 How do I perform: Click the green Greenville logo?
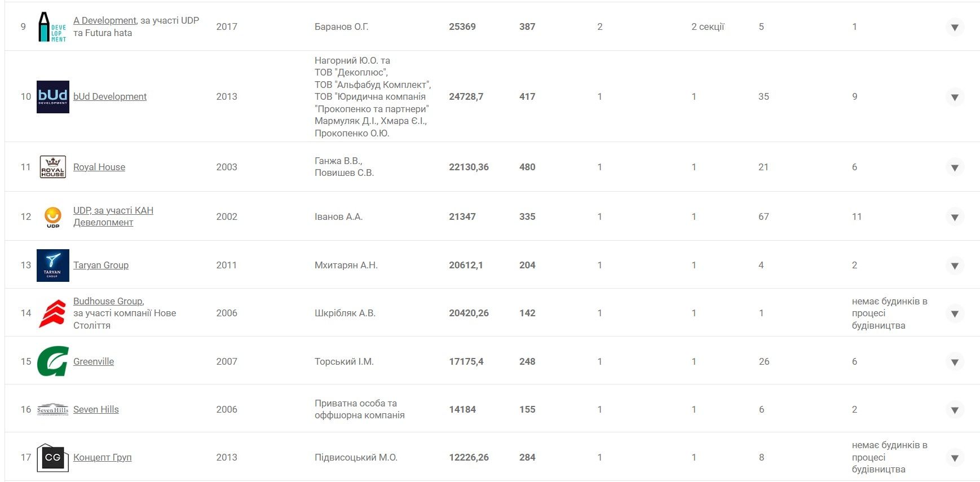click(53, 361)
